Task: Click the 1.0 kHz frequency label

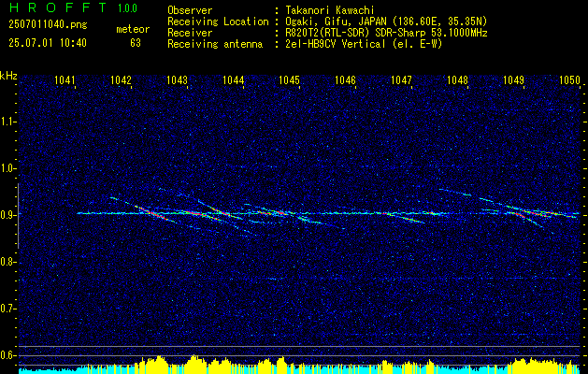Action: pos(7,168)
